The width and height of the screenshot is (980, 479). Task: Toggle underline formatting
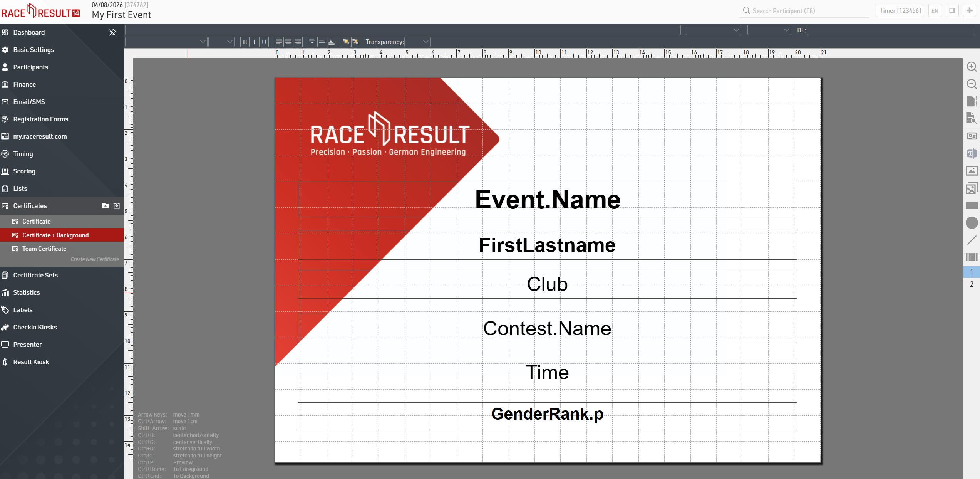click(x=264, y=42)
